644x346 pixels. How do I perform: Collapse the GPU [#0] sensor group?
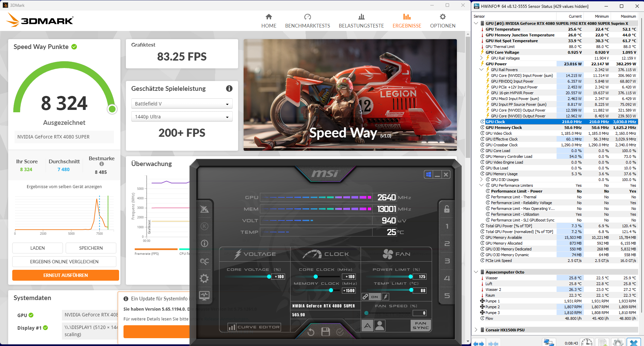pos(476,23)
